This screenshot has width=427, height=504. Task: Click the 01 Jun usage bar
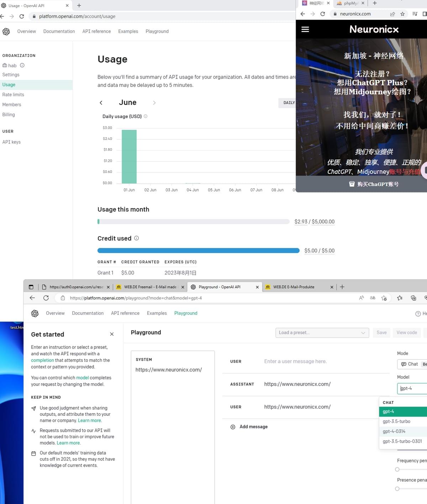point(129,156)
